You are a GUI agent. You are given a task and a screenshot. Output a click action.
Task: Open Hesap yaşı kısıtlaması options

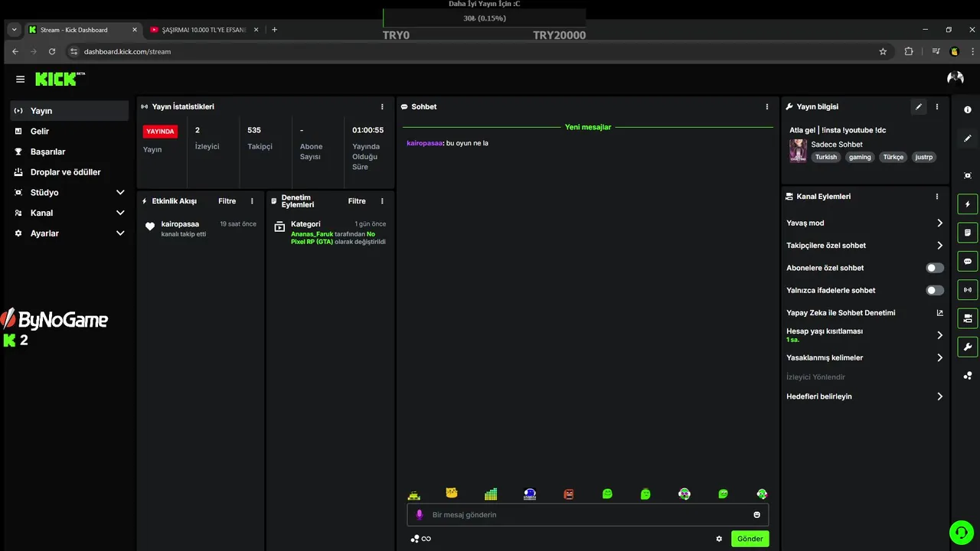(x=940, y=335)
